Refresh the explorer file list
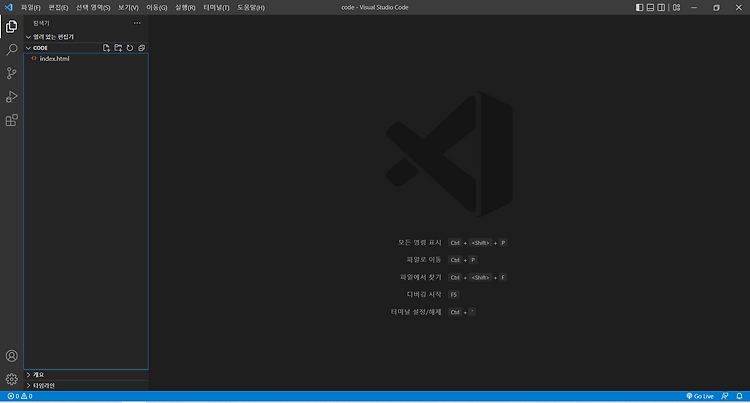750x403 pixels. click(130, 48)
